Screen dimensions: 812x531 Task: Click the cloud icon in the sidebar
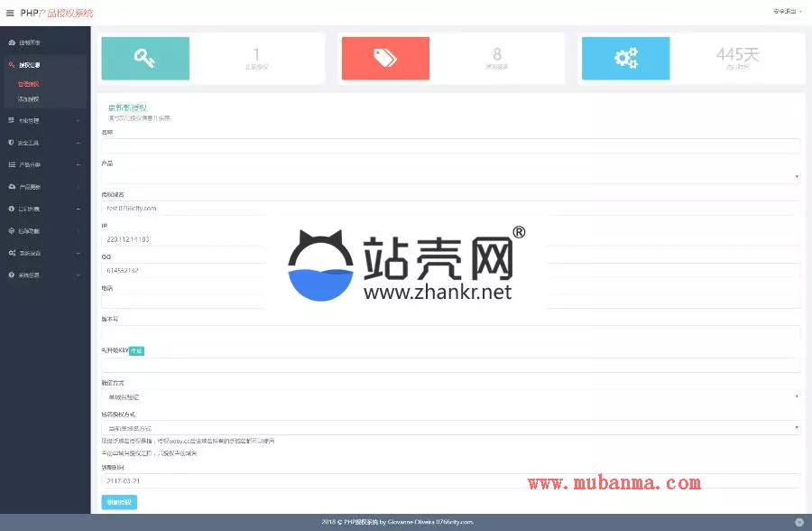(12, 187)
